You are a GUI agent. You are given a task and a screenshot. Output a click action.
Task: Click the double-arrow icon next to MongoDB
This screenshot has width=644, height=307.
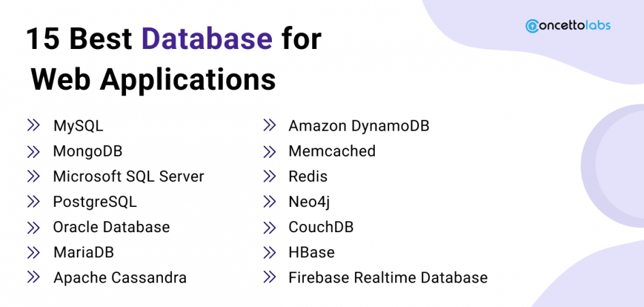(33, 150)
